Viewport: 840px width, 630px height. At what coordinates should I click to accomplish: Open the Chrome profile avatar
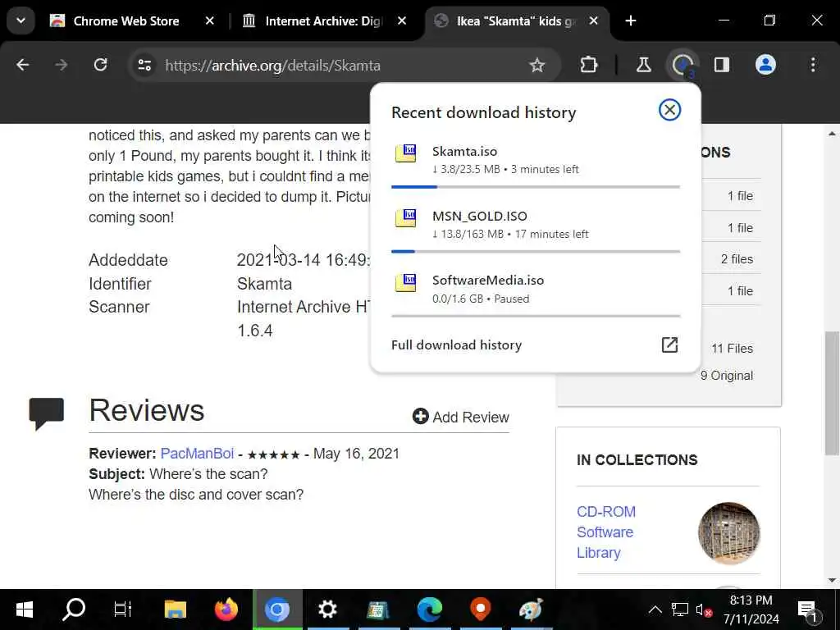765,66
